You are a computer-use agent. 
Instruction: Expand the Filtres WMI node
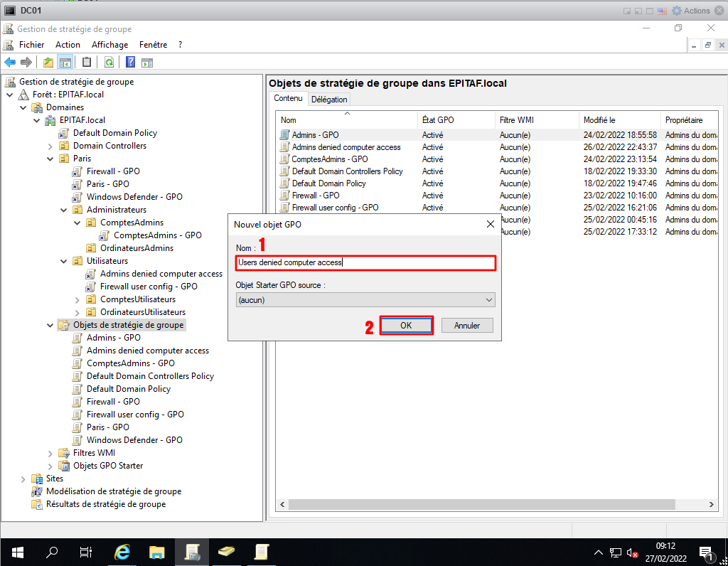click(50, 453)
